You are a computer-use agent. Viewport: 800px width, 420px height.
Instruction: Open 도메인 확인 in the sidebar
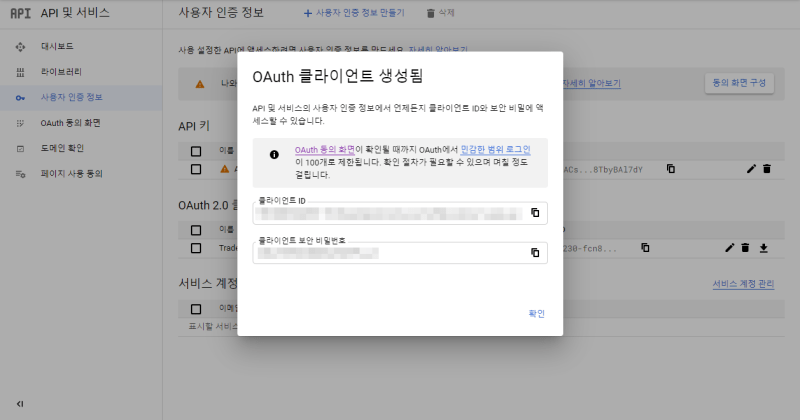click(62, 148)
